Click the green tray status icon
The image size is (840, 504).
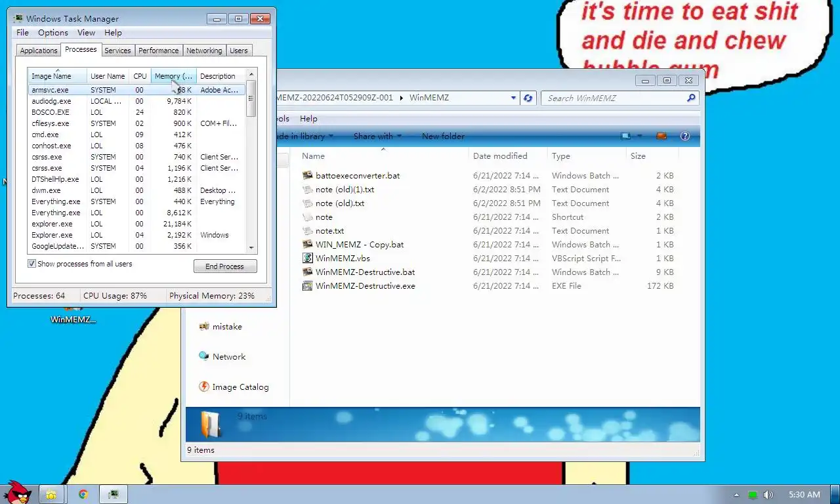(753, 495)
